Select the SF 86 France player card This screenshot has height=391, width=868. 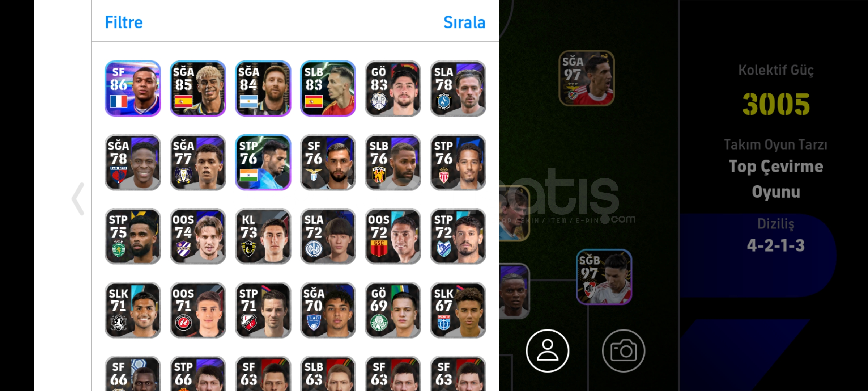coord(133,88)
